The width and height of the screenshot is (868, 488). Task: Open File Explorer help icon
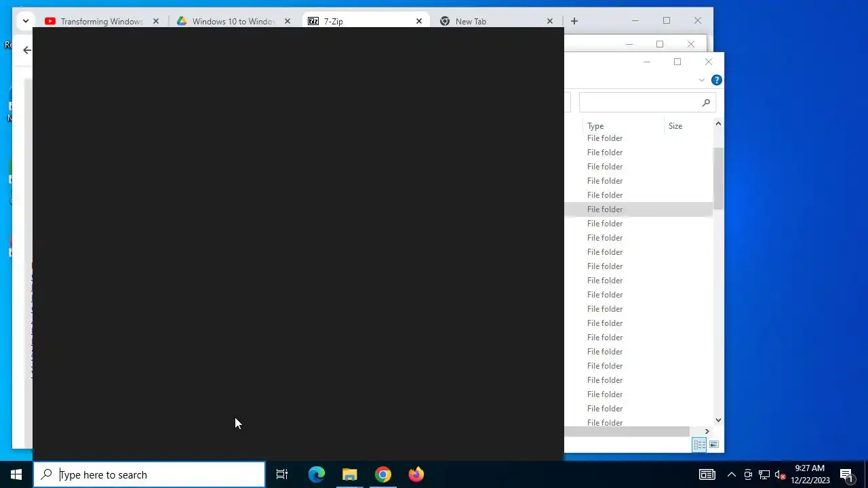coord(716,80)
